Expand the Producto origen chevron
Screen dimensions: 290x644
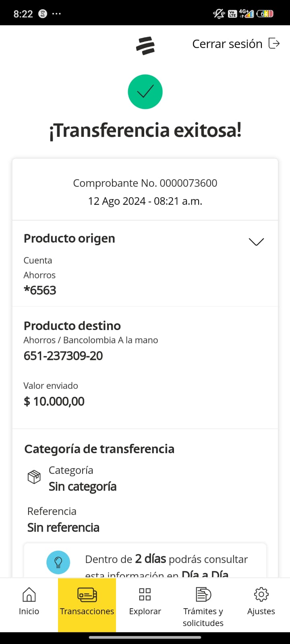point(256,242)
